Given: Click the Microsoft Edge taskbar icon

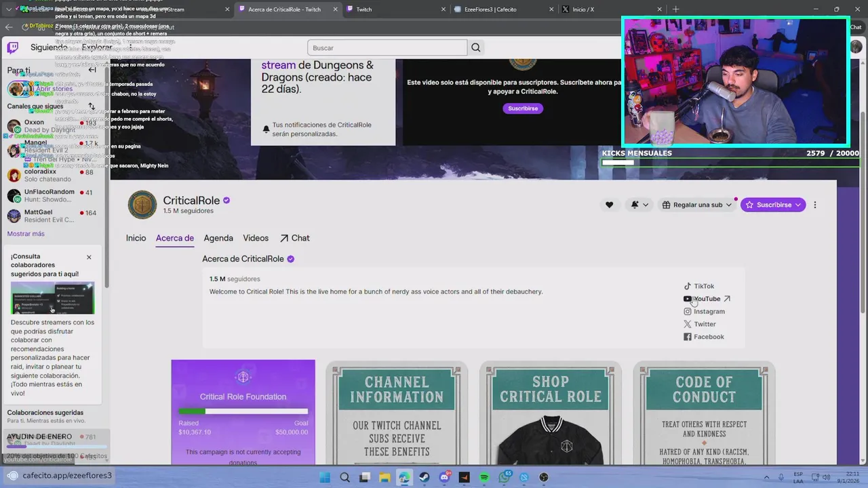Looking at the screenshot, I should point(404,477).
